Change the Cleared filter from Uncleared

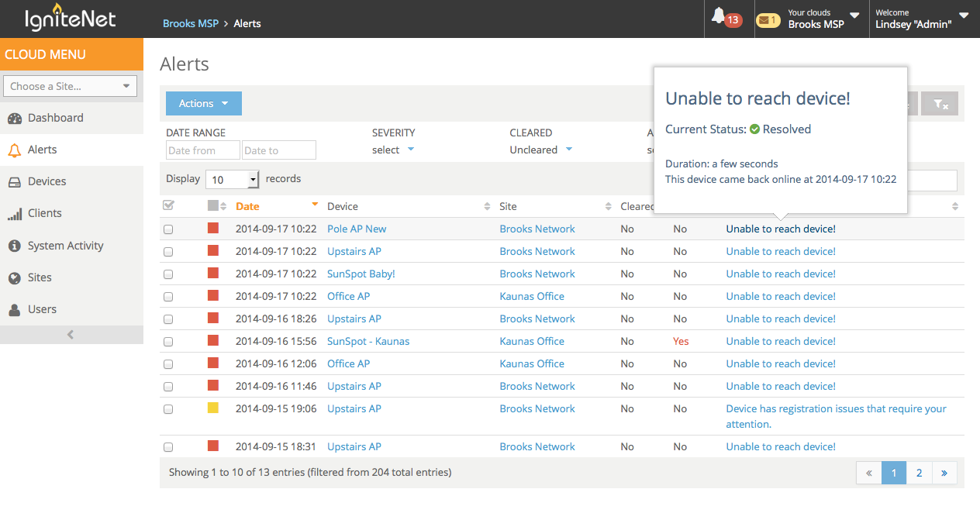pyautogui.click(x=540, y=149)
